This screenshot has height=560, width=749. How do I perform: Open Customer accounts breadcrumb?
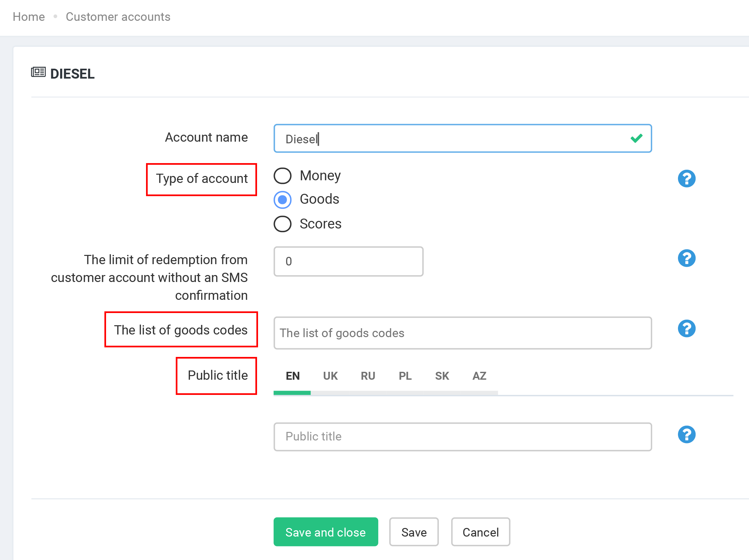[118, 17]
